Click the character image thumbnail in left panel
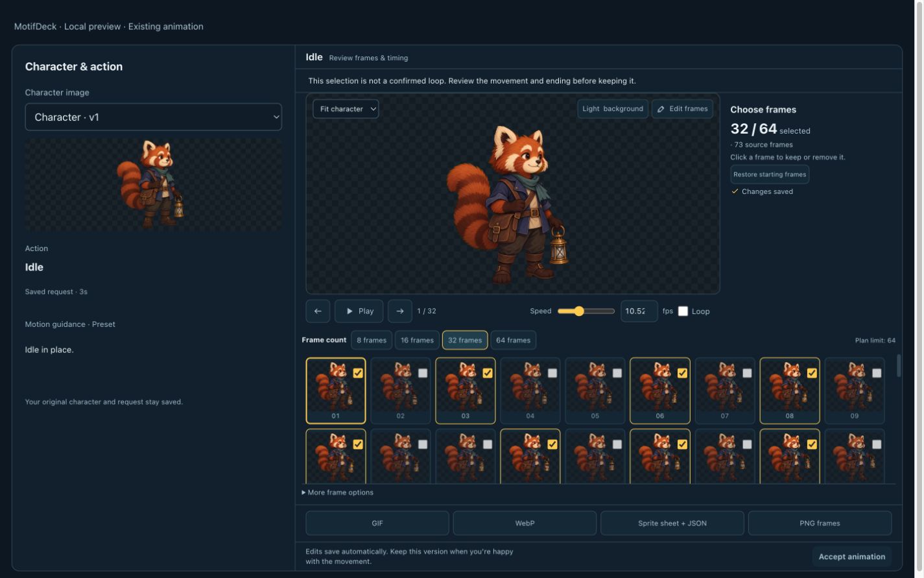 click(154, 184)
